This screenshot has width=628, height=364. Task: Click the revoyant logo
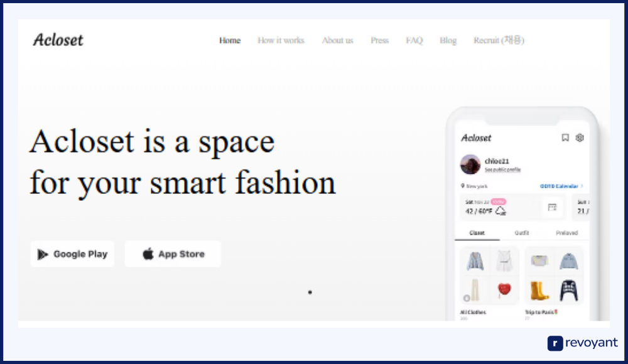[x=582, y=343]
